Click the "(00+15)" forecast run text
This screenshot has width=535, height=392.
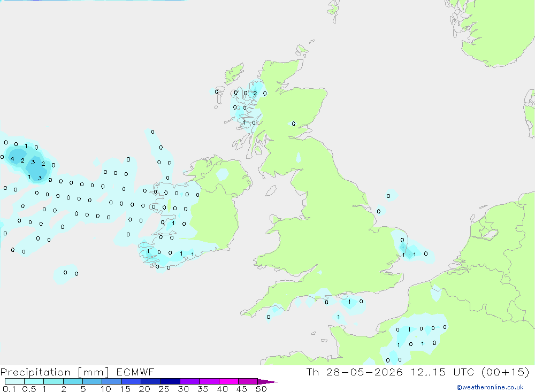[x=506, y=372]
